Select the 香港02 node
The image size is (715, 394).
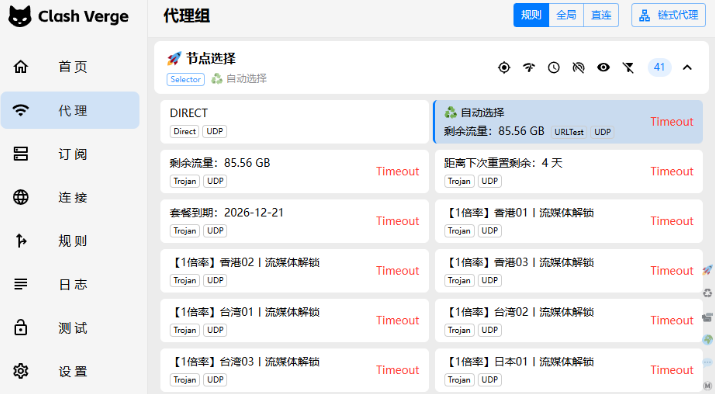pyautogui.click(x=295, y=271)
